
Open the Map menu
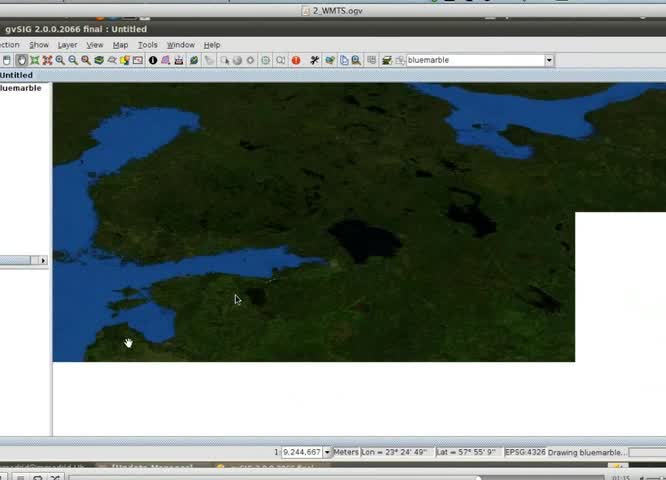click(x=120, y=45)
